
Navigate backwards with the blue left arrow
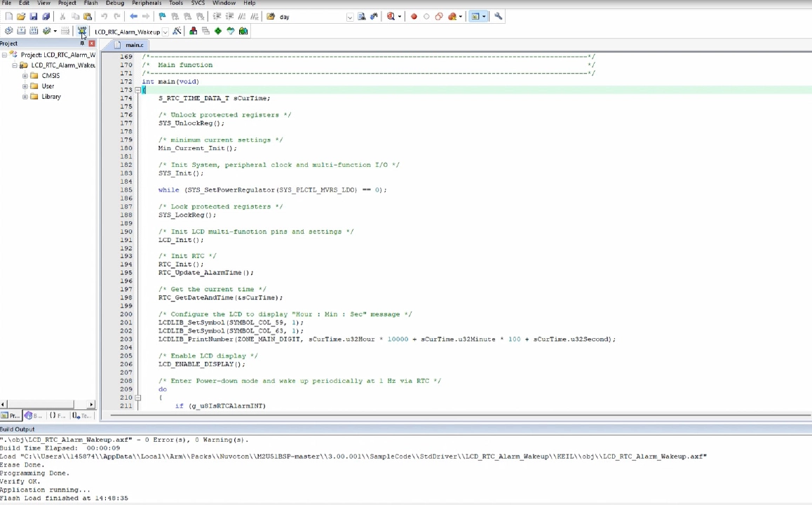tap(134, 17)
